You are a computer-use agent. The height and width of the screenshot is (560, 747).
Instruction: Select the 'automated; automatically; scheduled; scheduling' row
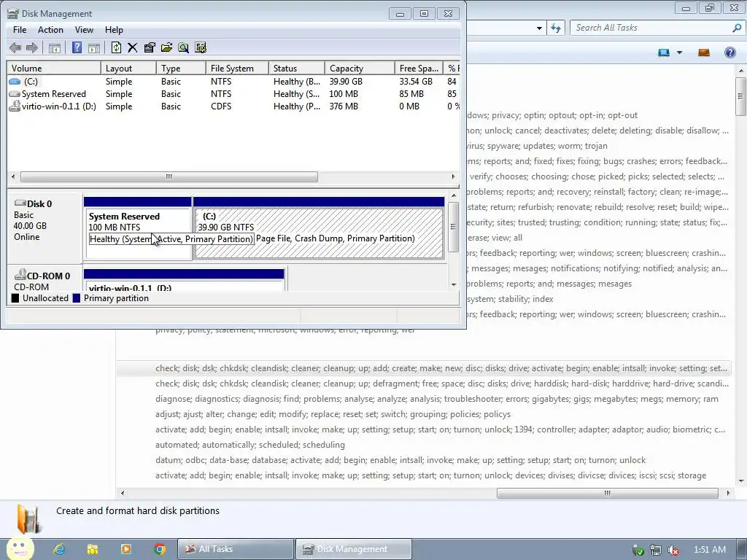[424, 445]
